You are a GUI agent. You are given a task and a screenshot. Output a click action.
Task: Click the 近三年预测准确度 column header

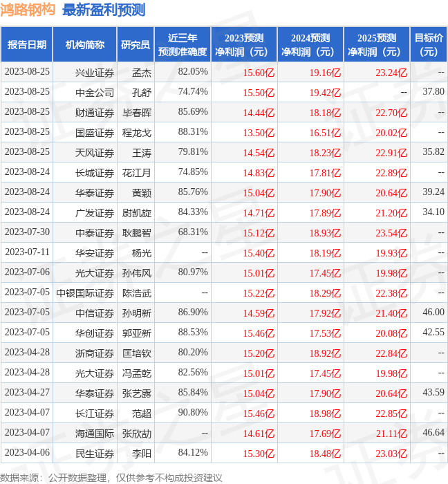[183, 44]
